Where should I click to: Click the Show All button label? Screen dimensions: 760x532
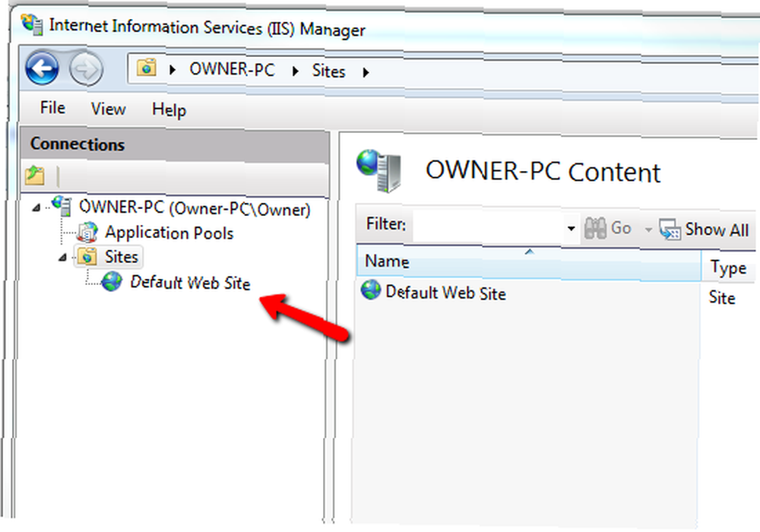pyautogui.click(x=717, y=230)
